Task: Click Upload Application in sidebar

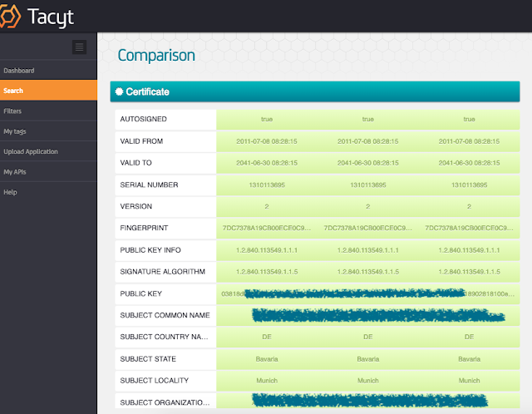Action: pyautogui.click(x=31, y=151)
